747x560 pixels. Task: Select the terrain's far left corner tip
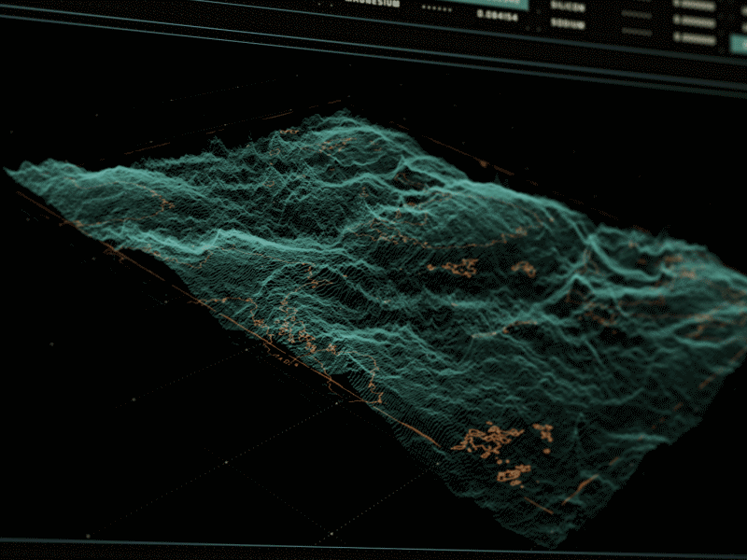[11, 171]
